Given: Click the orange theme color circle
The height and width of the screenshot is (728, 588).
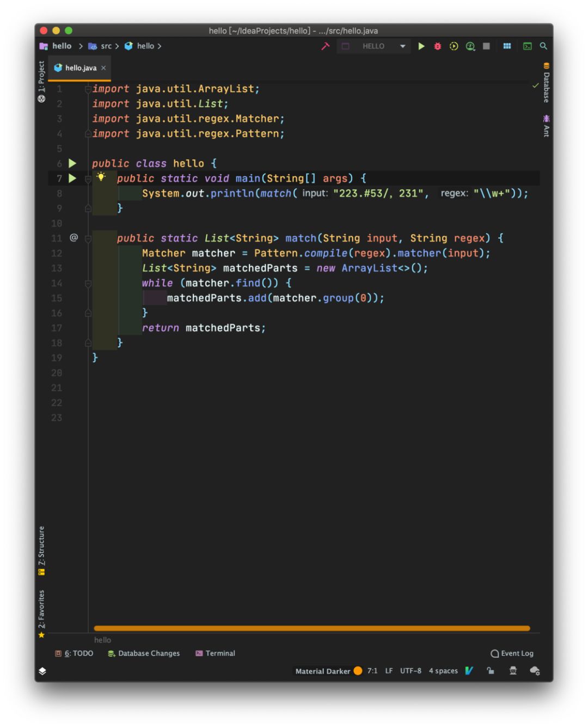Looking at the screenshot, I should pos(358,671).
